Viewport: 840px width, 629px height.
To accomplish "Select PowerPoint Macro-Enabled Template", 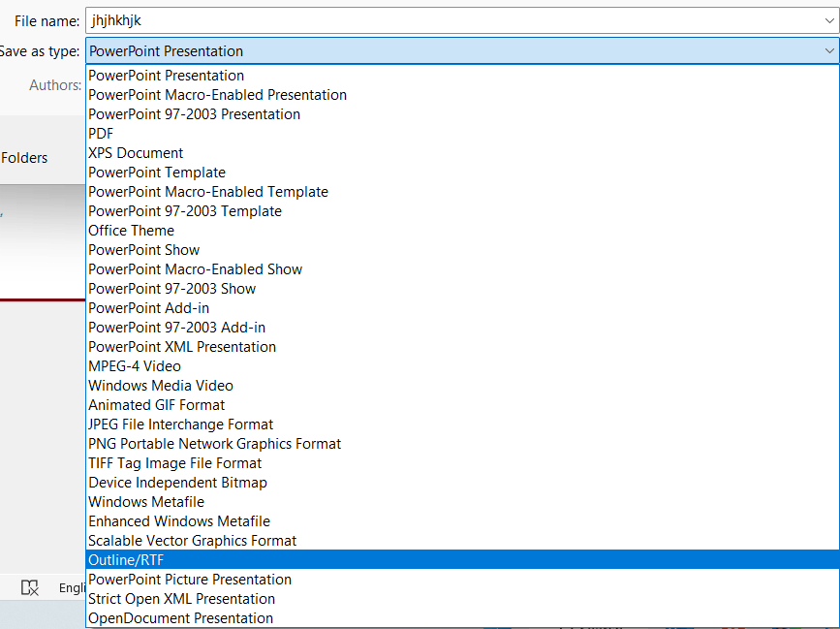I will 462,192.
